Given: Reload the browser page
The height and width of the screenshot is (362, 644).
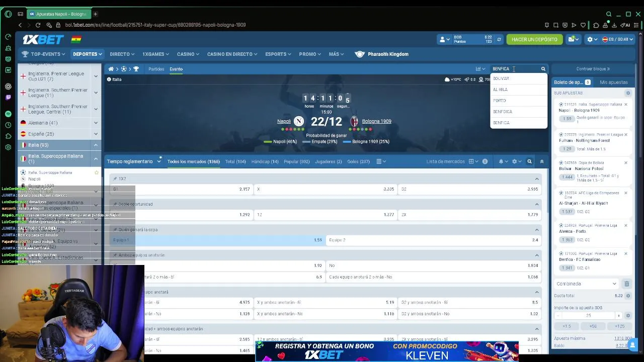Looking at the screenshot, I should tap(38, 25).
